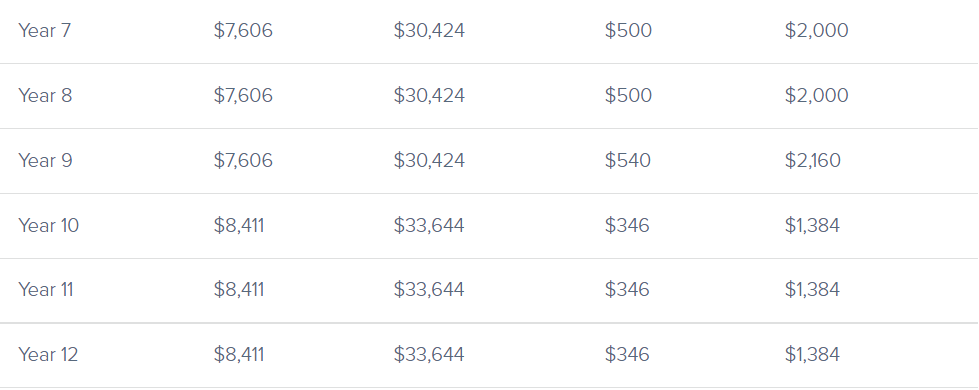Viewport: 979px width, 390px height.
Task: Click the $346 value in Year 11
Action: click(627, 290)
